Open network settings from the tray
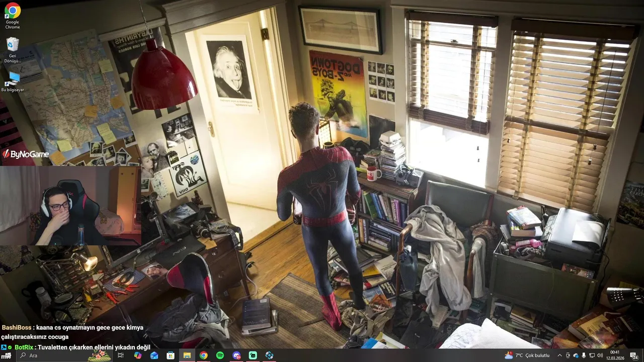Screen dimensions: 644x362 point(592,355)
